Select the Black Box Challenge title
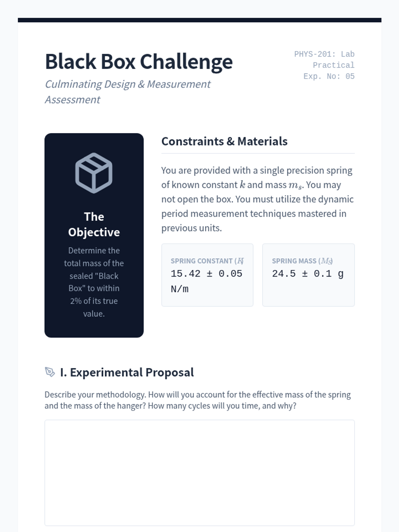The width and height of the screenshot is (399, 532). click(139, 62)
